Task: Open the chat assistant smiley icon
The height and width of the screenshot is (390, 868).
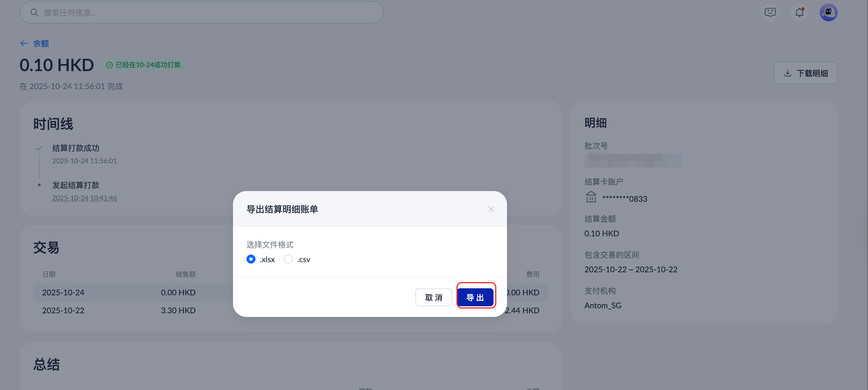Action: click(770, 12)
